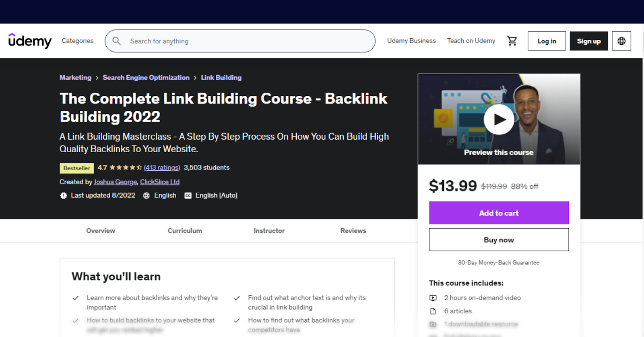This screenshot has height=337, width=644.
Task: Click the Bestseller badge
Action: click(x=76, y=168)
